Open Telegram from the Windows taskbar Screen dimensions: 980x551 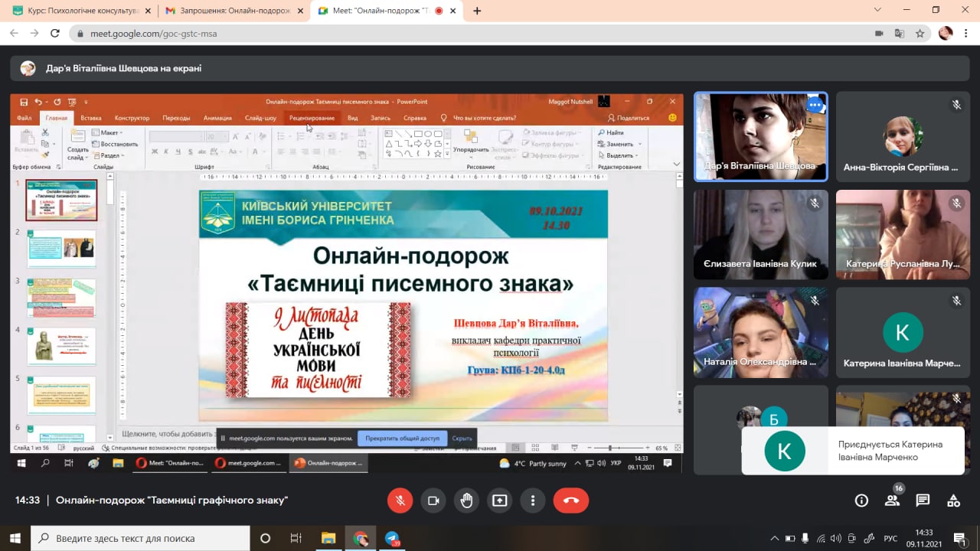pyautogui.click(x=393, y=538)
